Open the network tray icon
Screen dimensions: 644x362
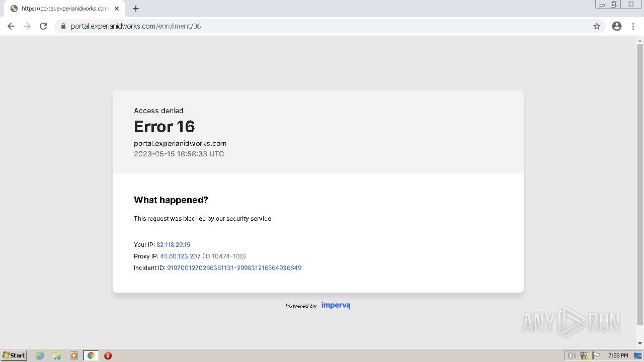(584, 355)
